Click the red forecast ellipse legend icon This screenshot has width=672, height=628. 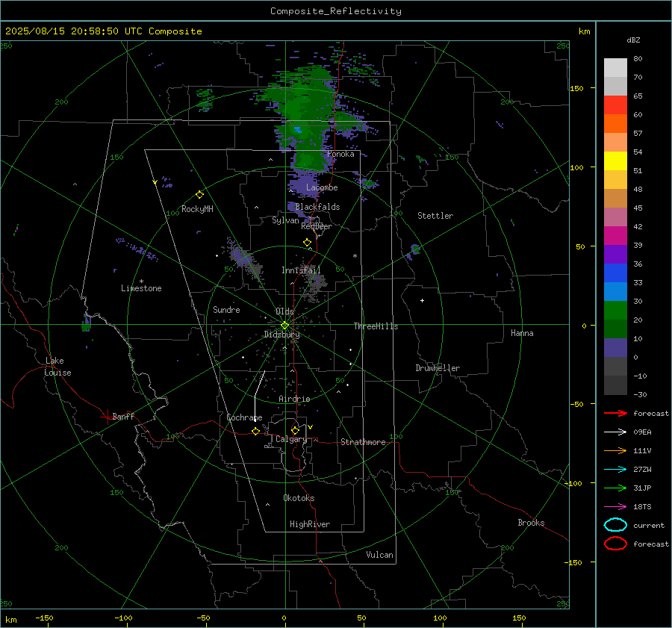615,544
